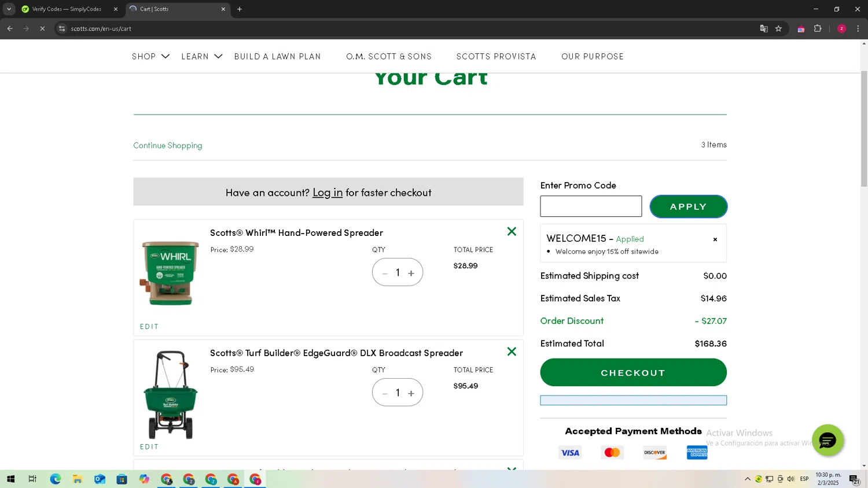Increase quantity of Whirl Hand-Powered Spreader
The height and width of the screenshot is (488, 868).
click(411, 273)
